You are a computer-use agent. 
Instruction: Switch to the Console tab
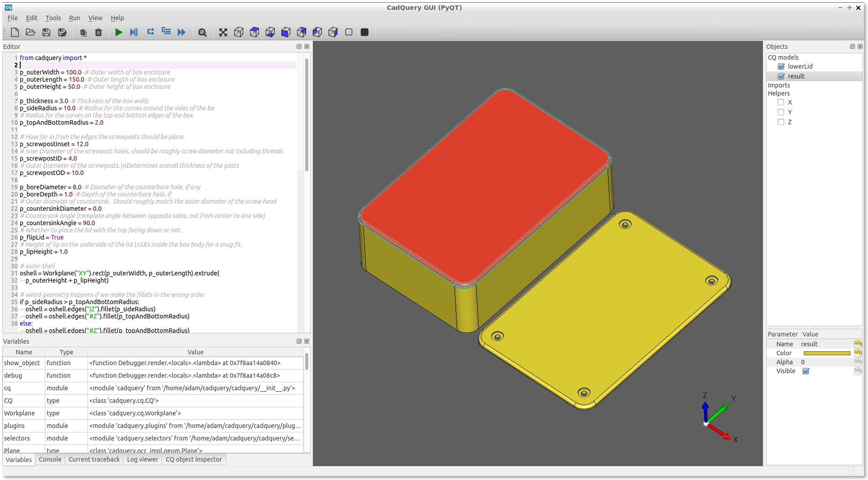(x=50, y=459)
